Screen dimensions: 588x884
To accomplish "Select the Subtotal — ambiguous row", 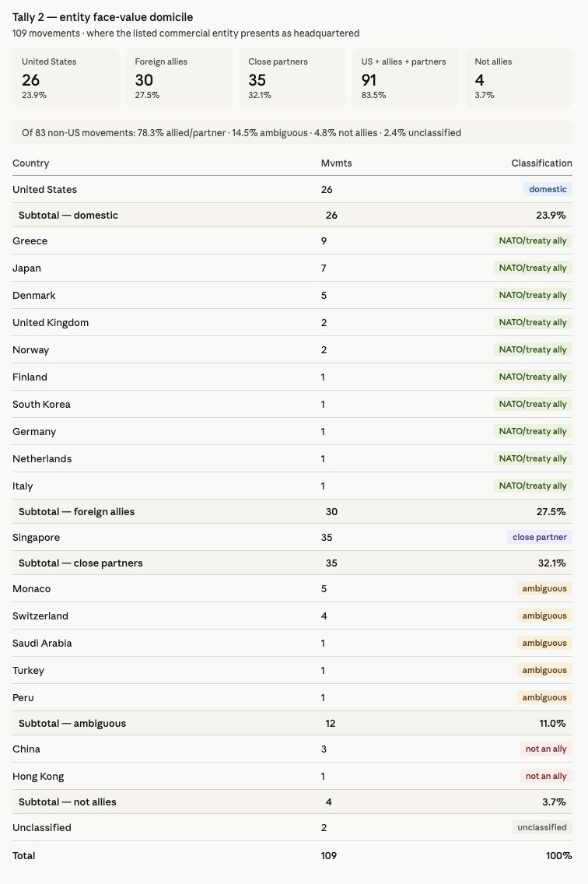I will coord(292,724).
